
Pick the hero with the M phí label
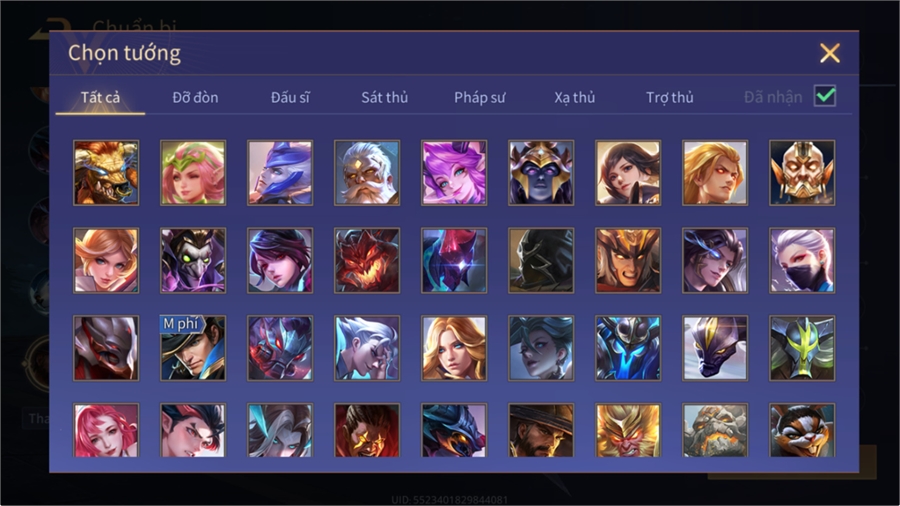click(193, 348)
